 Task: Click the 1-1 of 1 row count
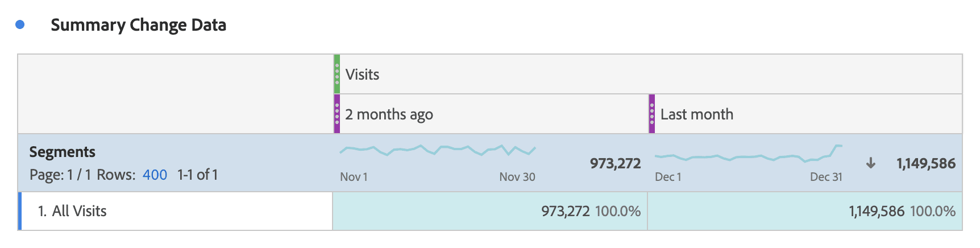197,175
